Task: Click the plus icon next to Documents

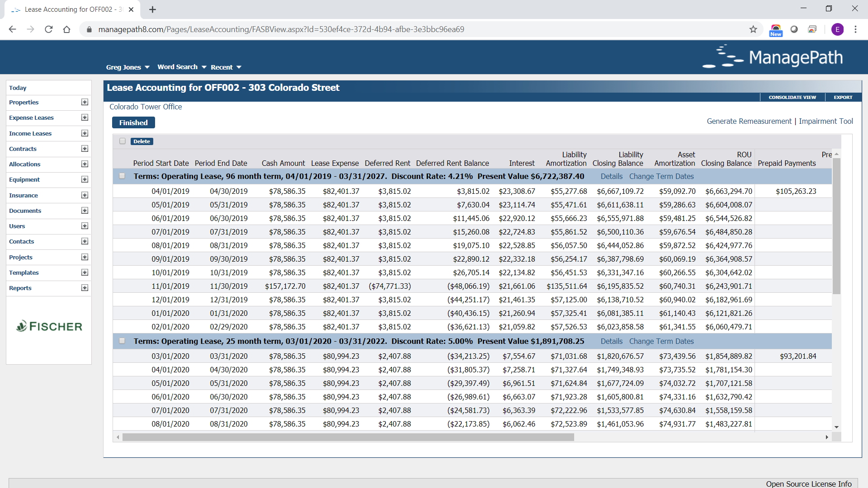Action: (85, 211)
